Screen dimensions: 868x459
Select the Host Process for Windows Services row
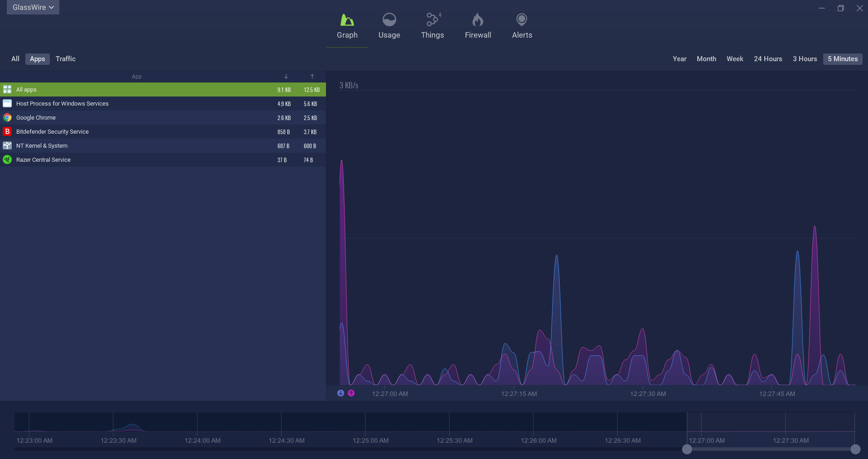coord(62,104)
